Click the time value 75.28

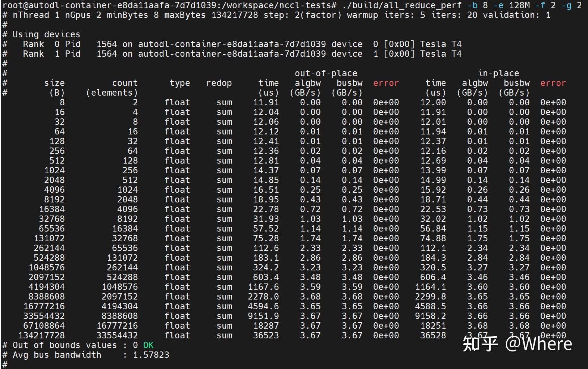click(x=266, y=238)
